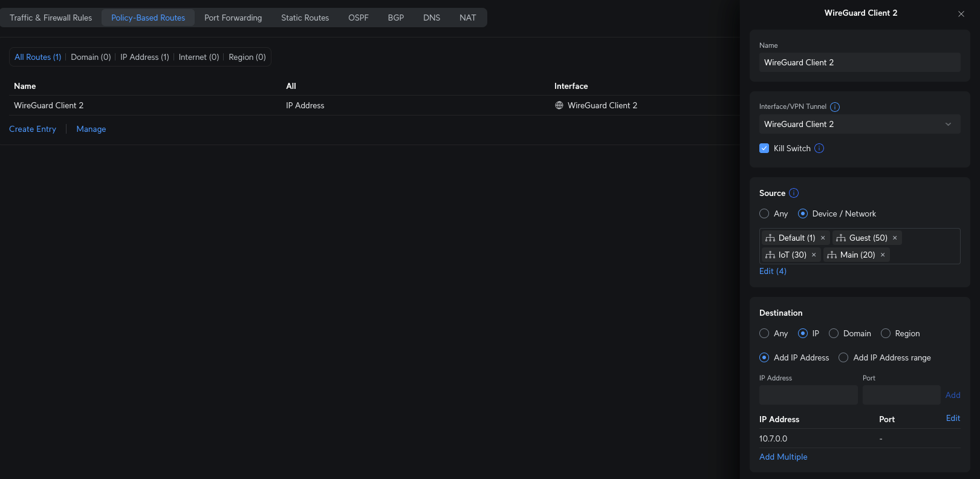The image size is (980, 479).
Task: Click the network icon on Main (20) tag
Action: [832, 255]
